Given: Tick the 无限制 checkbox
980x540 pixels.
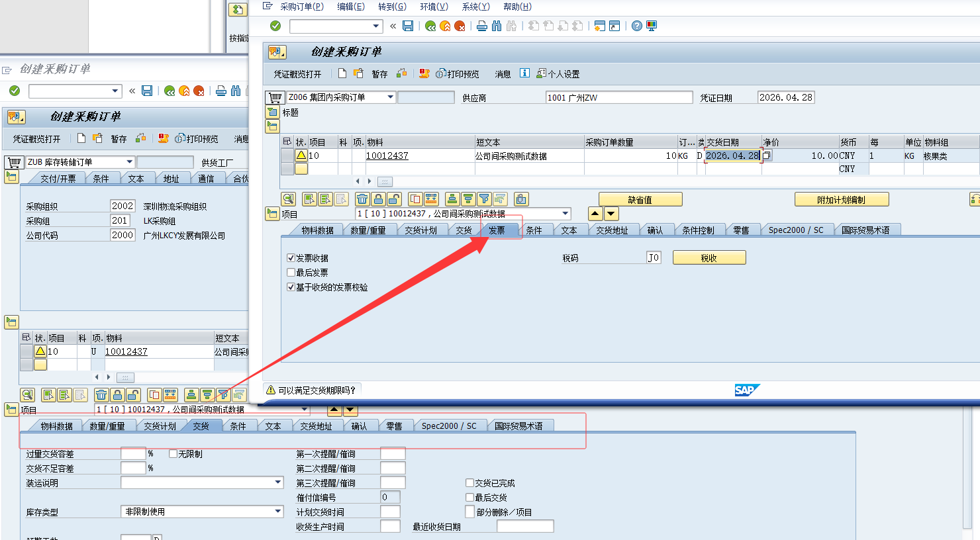Looking at the screenshot, I should 173,454.
